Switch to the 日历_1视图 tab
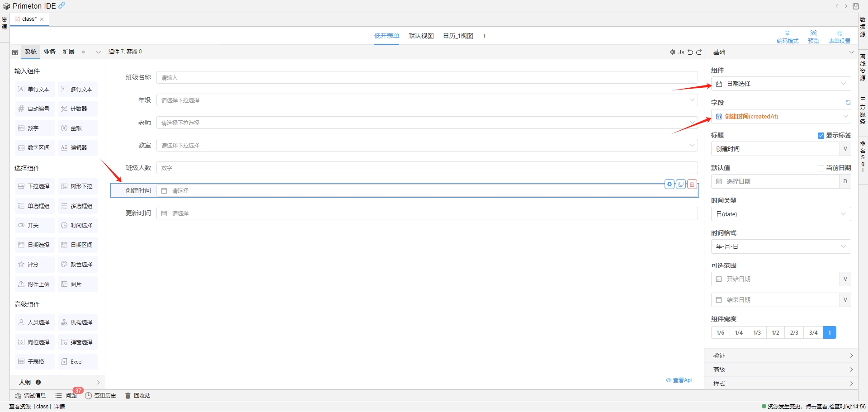 tap(458, 36)
